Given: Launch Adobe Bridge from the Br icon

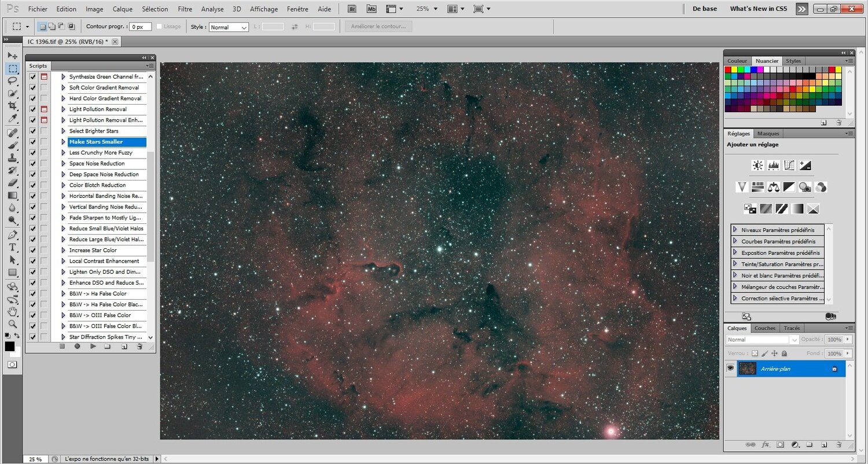Looking at the screenshot, I should tap(352, 9).
